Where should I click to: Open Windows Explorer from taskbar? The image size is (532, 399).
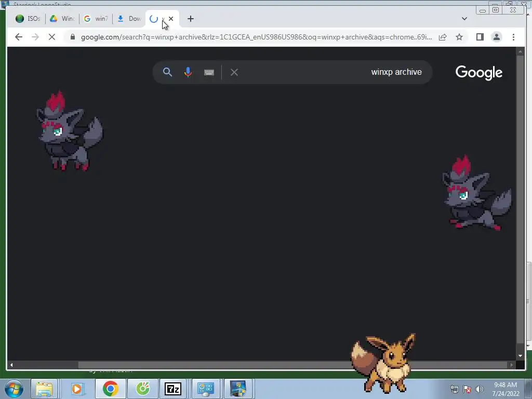pos(44,389)
